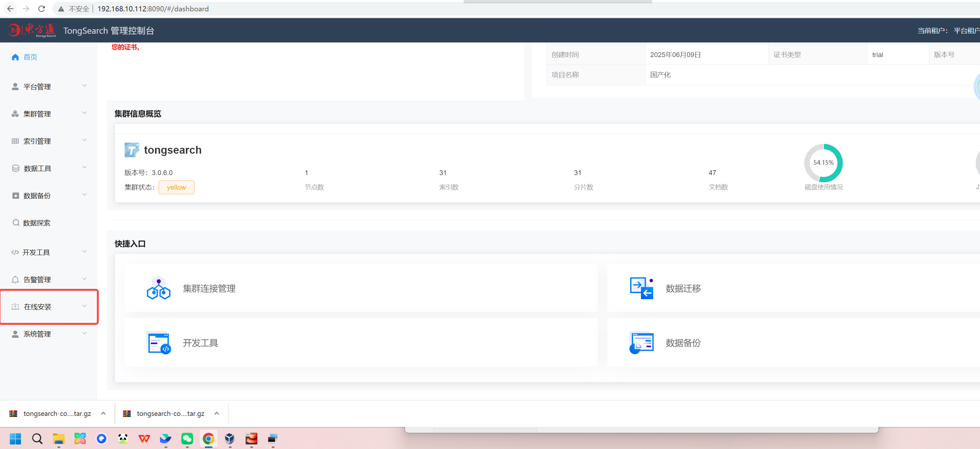The image size is (980, 449).
Task: Click the 国产化 project name value
Action: click(660, 75)
